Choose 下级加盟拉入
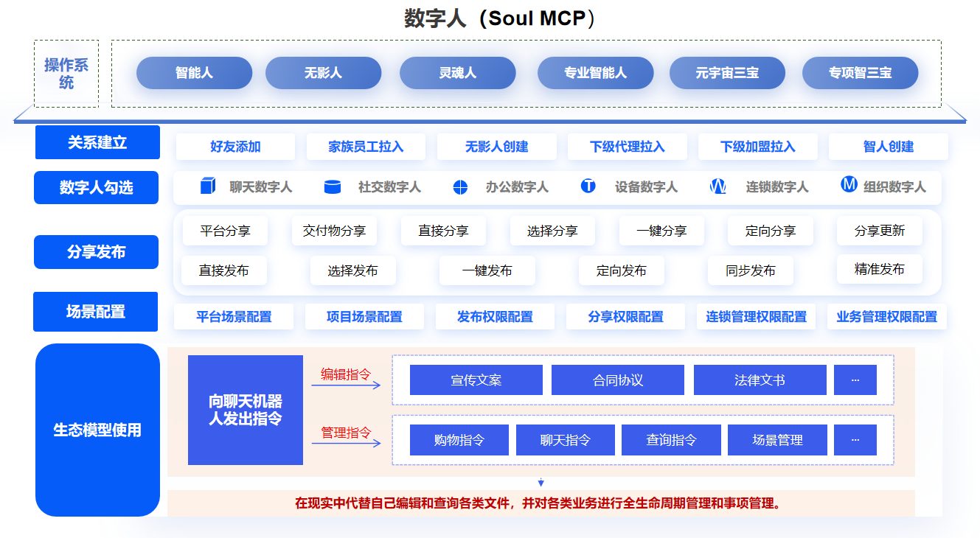 click(757, 147)
